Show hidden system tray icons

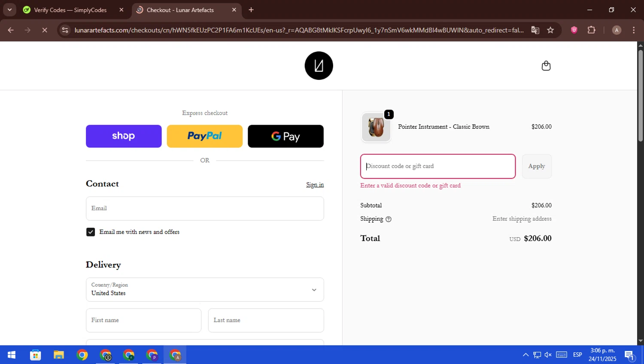click(526, 355)
